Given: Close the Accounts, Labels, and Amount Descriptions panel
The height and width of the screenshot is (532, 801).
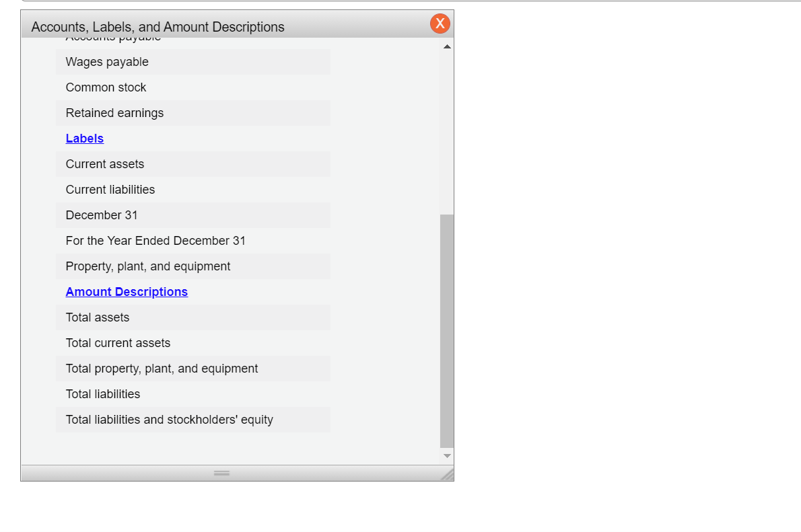Looking at the screenshot, I should point(440,24).
